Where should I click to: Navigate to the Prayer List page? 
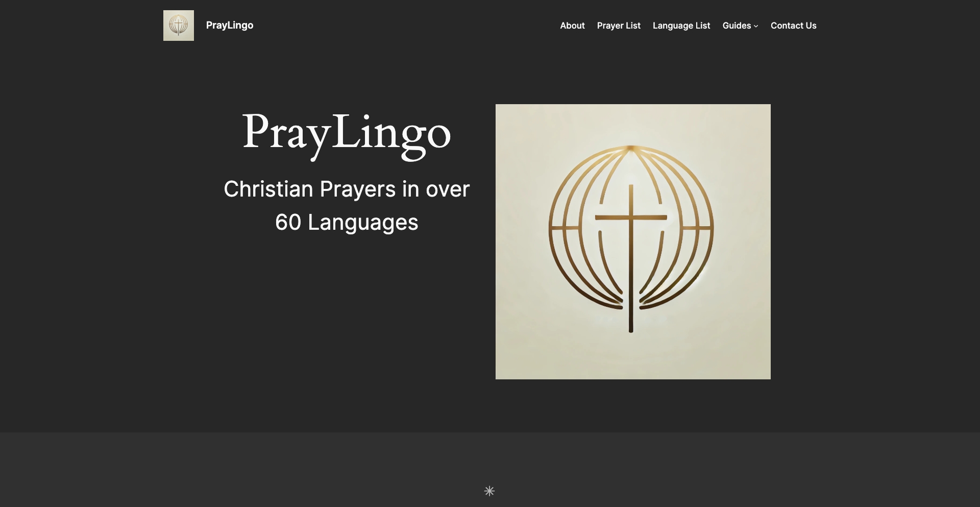(619, 26)
